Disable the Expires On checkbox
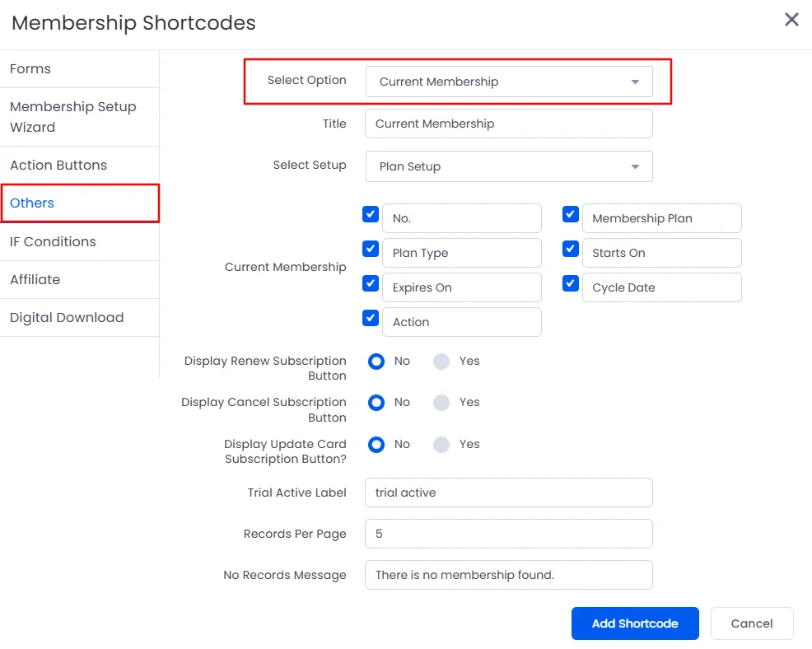The height and width of the screenshot is (649, 812). pos(371,283)
